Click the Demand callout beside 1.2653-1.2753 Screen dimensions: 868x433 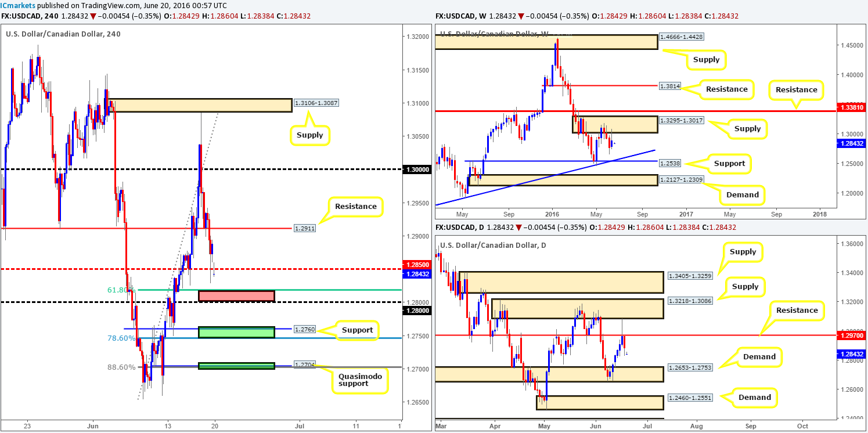click(759, 357)
